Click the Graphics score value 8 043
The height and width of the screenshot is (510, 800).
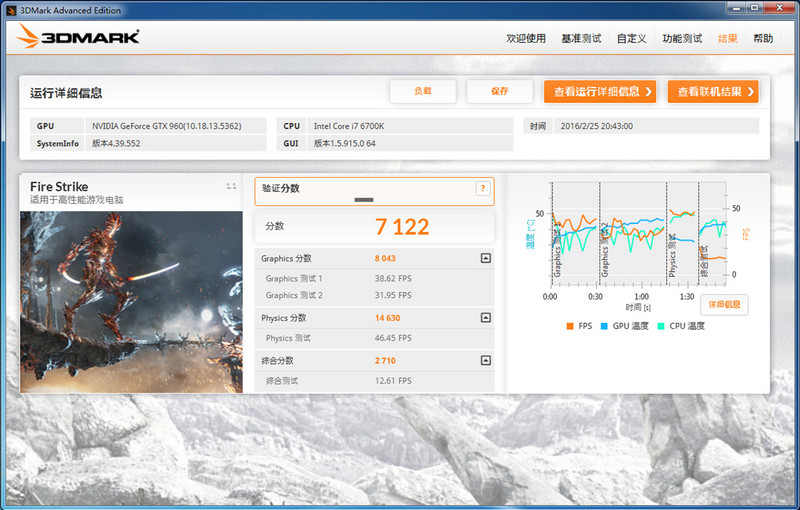pos(385,259)
